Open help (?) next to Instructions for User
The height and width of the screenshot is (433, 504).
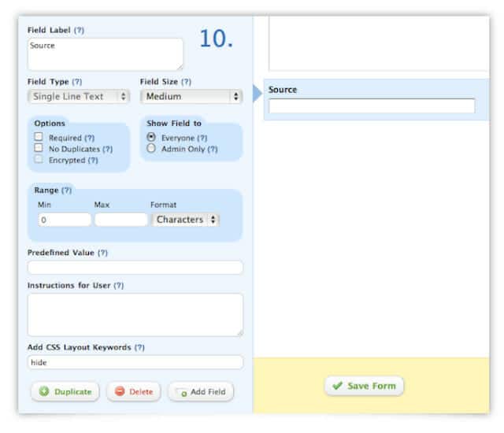119,285
